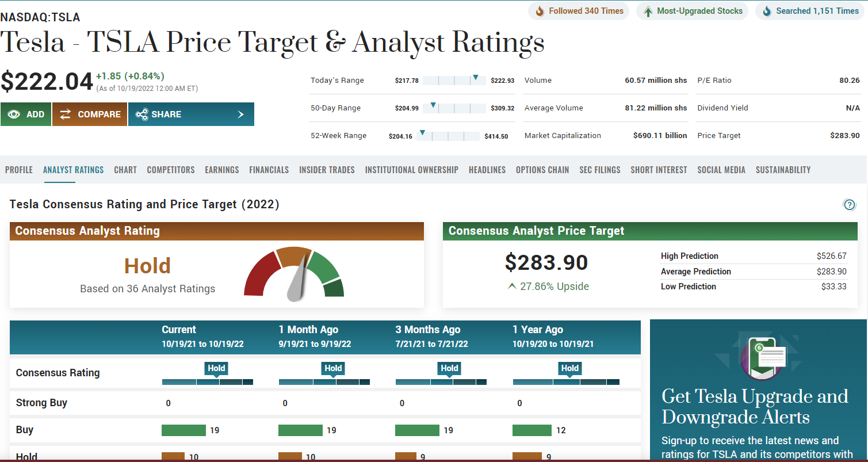
Task: Open the CHART tab
Action: (x=125, y=170)
